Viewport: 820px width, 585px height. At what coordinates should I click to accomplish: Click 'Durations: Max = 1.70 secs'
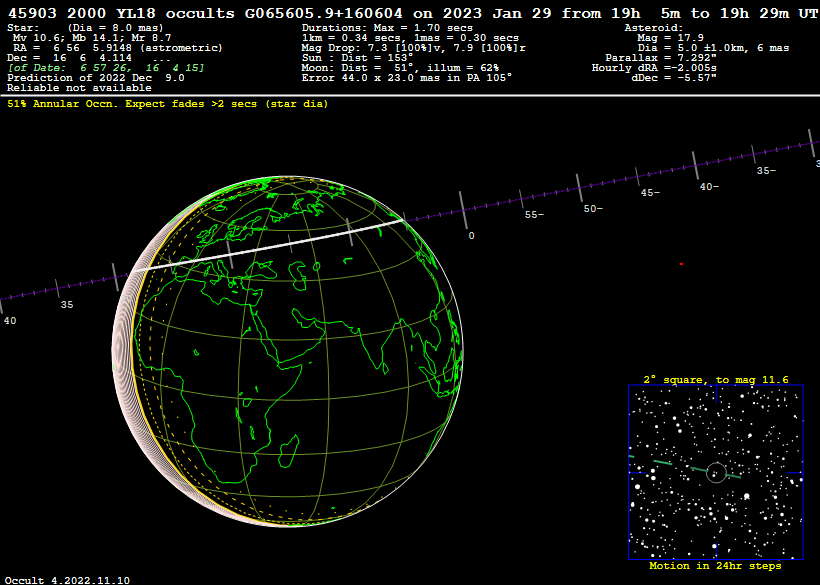(387, 28)
